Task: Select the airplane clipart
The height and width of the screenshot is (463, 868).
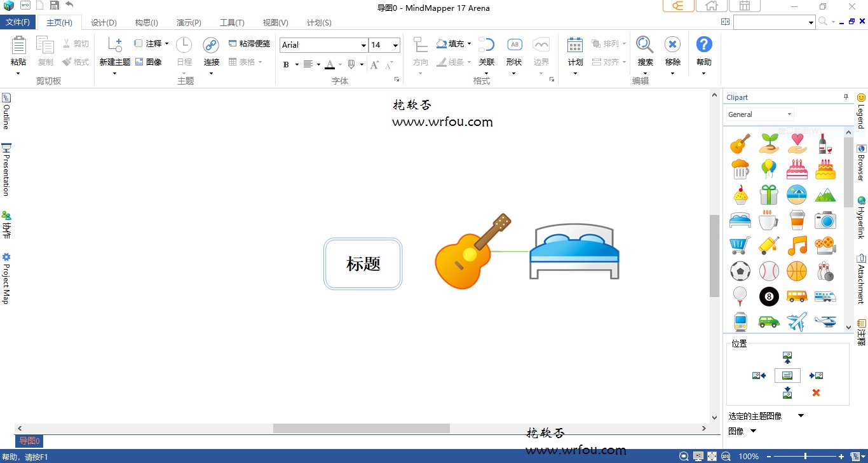Action: pyautogui.click(x=797, y=322)
